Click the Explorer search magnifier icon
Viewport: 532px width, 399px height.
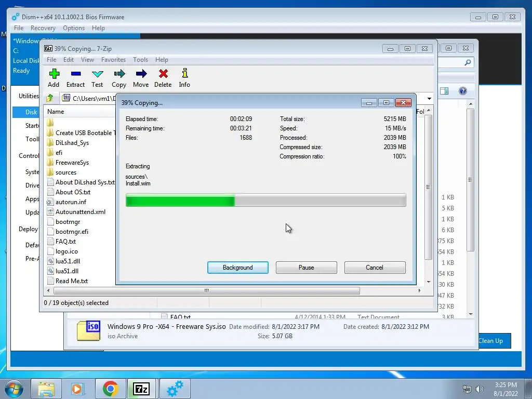468,62
